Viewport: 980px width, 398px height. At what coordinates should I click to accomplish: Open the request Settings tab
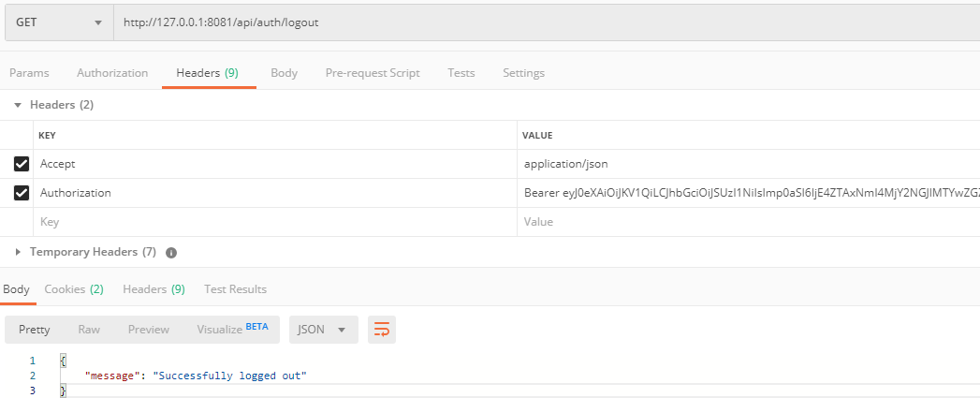[x=523, y=73]
